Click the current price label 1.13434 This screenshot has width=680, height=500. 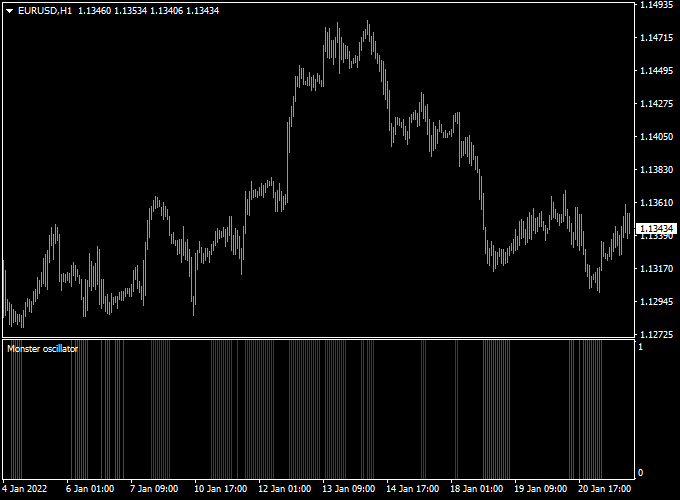click(x=657, y=229)
